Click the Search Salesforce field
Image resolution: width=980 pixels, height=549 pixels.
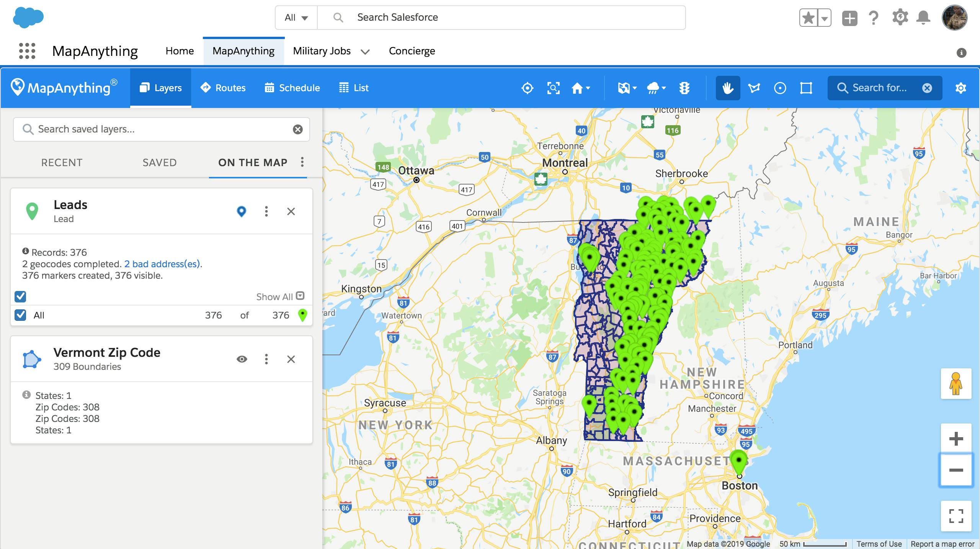pos(501,18)
